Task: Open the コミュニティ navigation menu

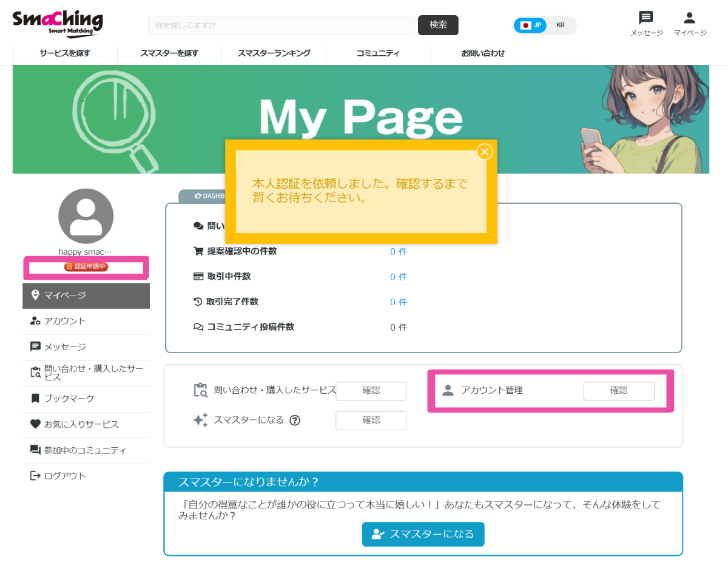Action: click(379, 53)
